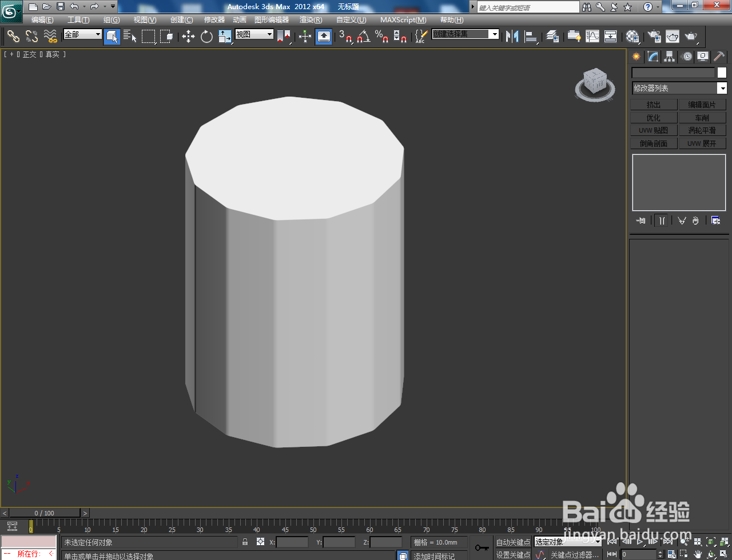Click the UVW 展开 modifier button
Screen dimensions: 732x560
point(702,143)
